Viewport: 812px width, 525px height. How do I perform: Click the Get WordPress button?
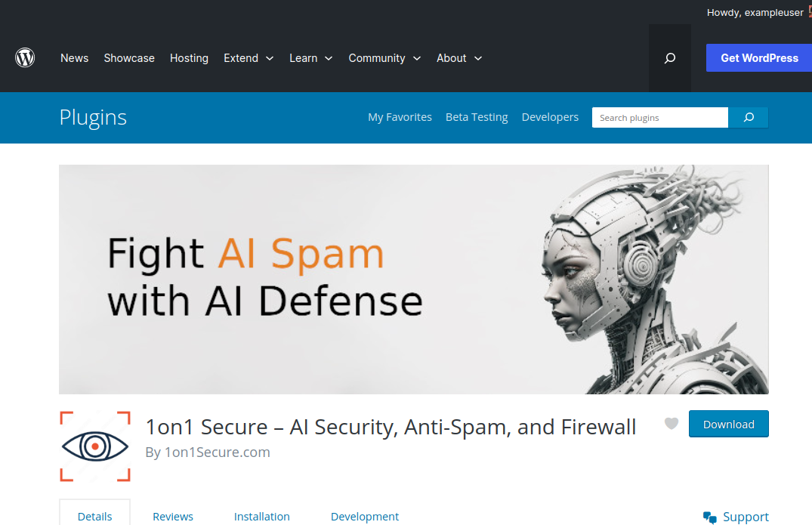click(759, 58)
